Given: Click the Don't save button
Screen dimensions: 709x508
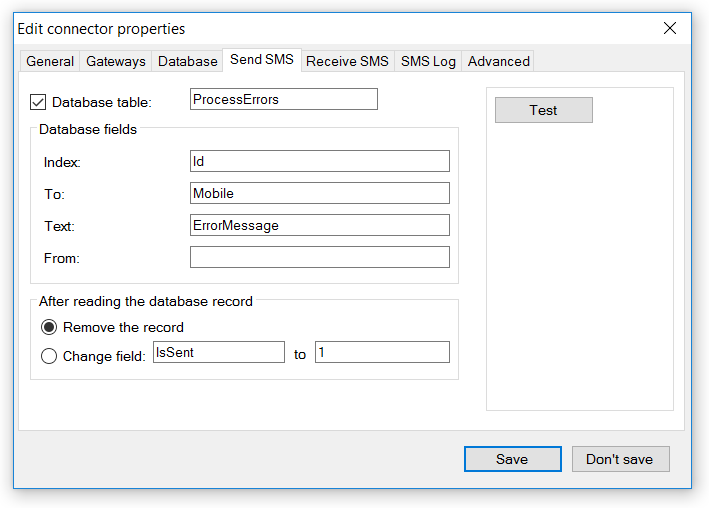Looking at the screenshot, I should (x=620, y=459).
